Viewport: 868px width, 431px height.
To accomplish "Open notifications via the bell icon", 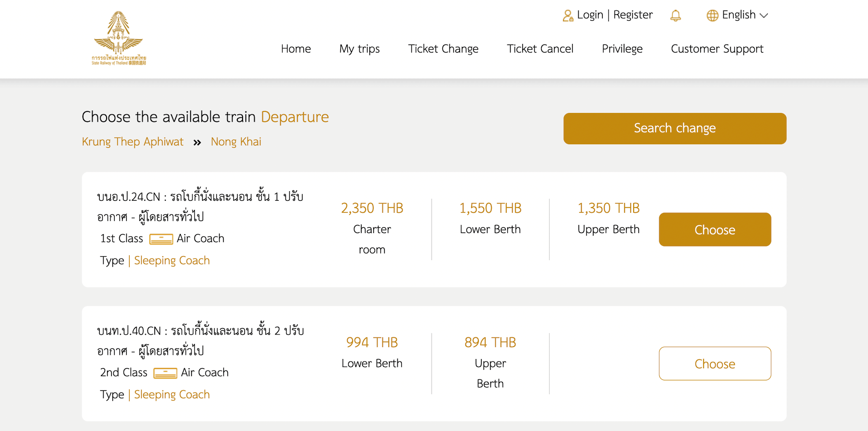I will [x=676, y=15].
